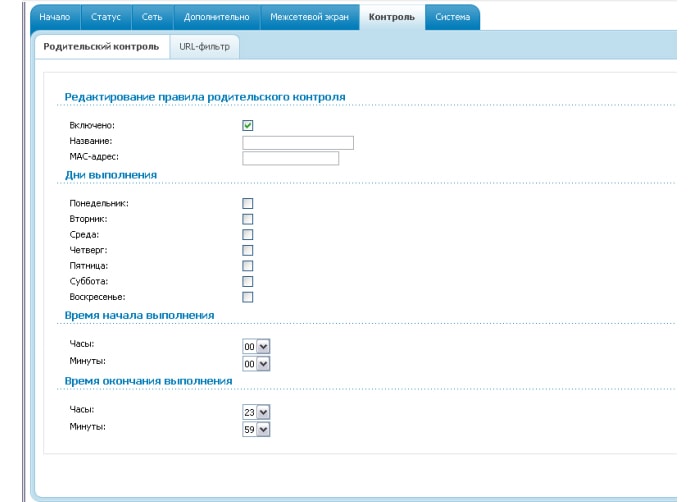Screen dimensions: 700x502
Task: Open the Начало tab
Action: pyautogui.click(x=55, y=17)
